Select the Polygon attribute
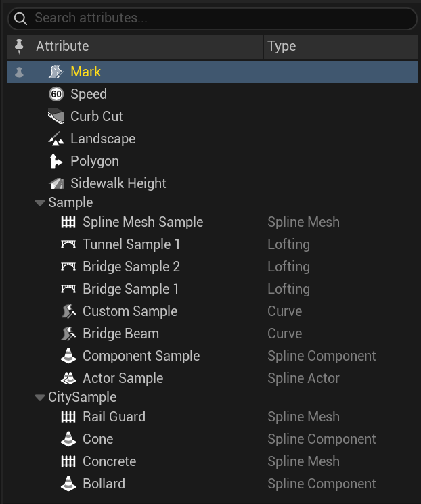Viewport: 421px width, 504px height. tap(213, 161)
